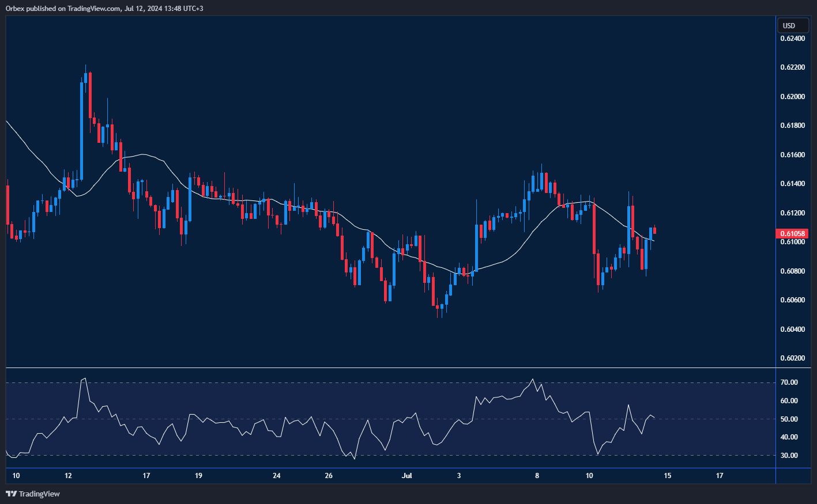
Task: Click the 15 date label on time axis
Action: click(x=668, y=476)
